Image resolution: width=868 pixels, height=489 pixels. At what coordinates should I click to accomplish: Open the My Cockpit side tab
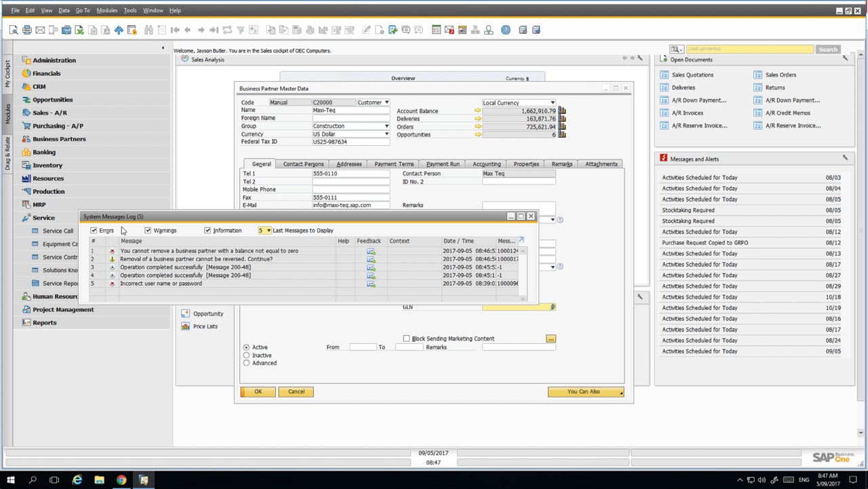coord(7,73)
